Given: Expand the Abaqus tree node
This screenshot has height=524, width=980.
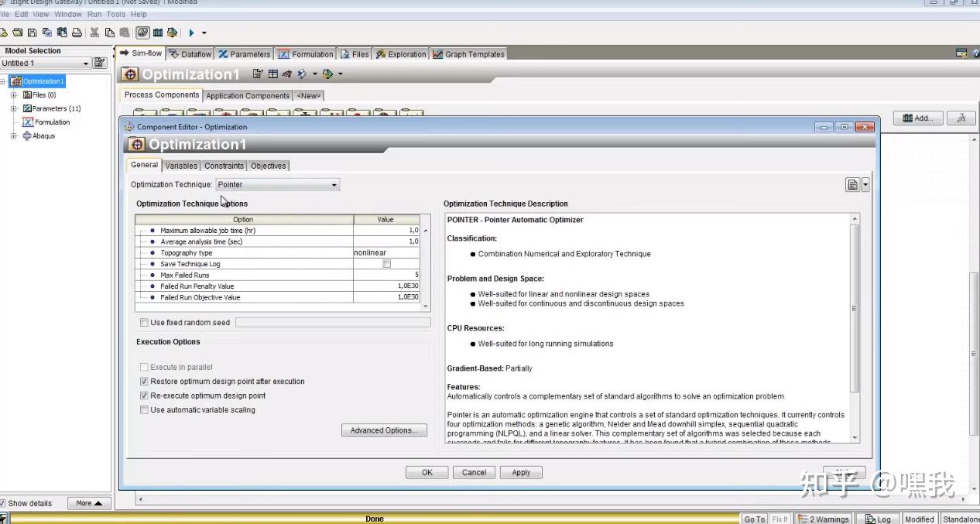Looking at the screenshot, I should click(13, 136).
